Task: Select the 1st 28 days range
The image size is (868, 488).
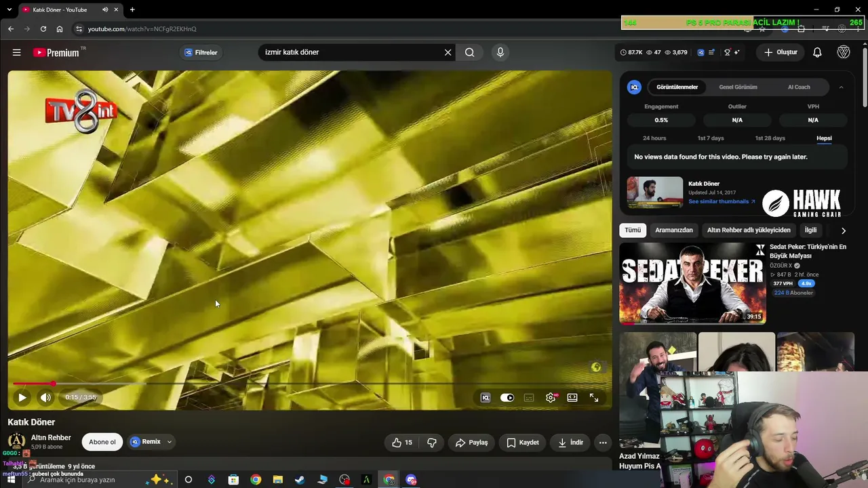Action: pyautogui.click(x=770, y=138)
